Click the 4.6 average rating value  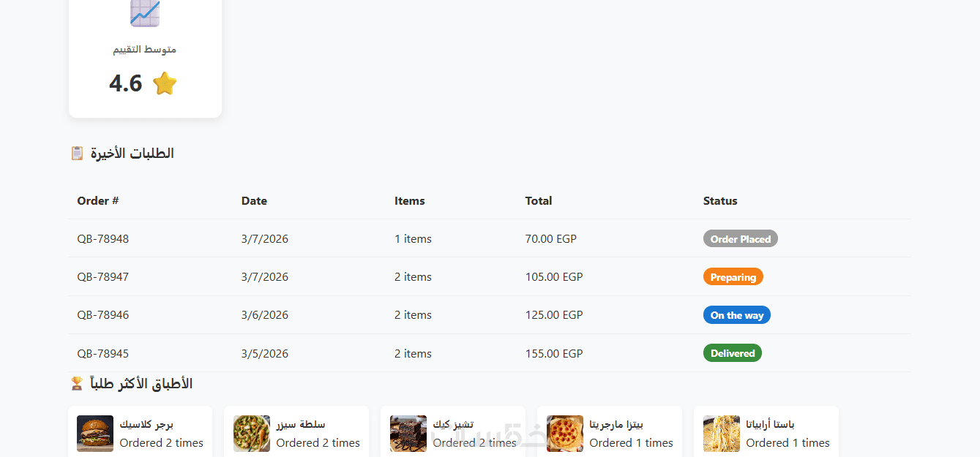tap(126, 83)
